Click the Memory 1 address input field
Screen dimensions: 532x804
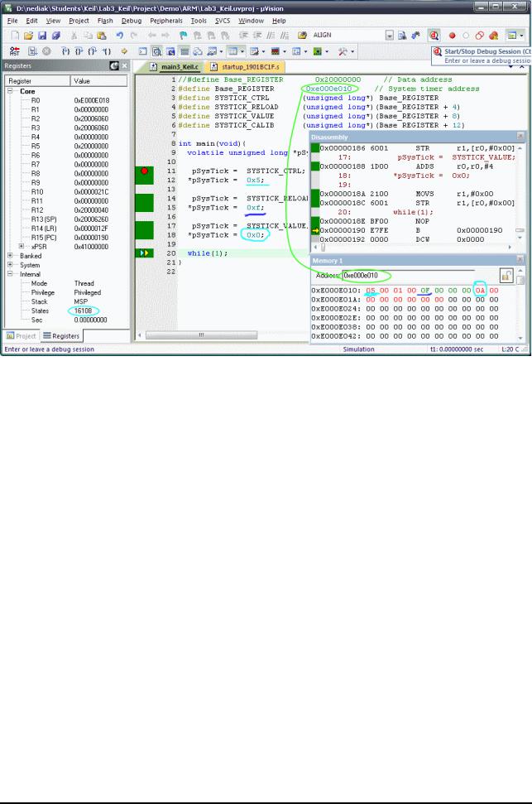[x=408, y=276]
